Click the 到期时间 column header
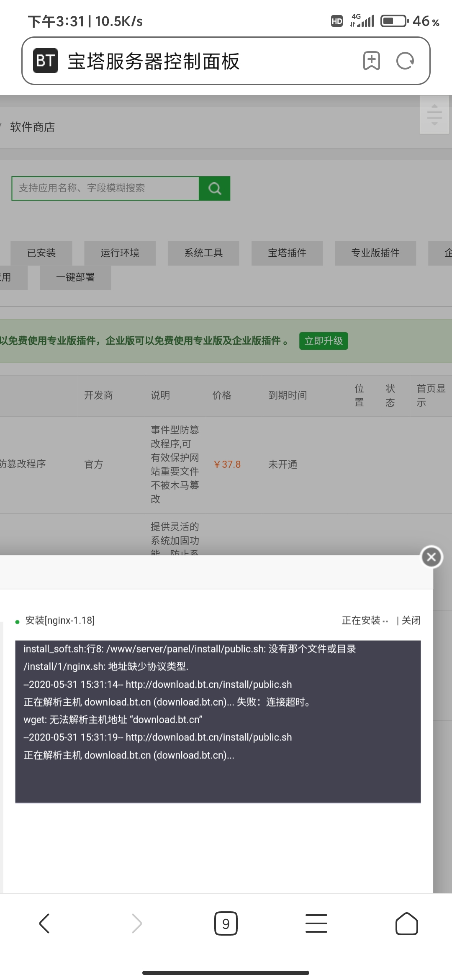Viewport: 452px width, 980px height. (x=288, y=395)
